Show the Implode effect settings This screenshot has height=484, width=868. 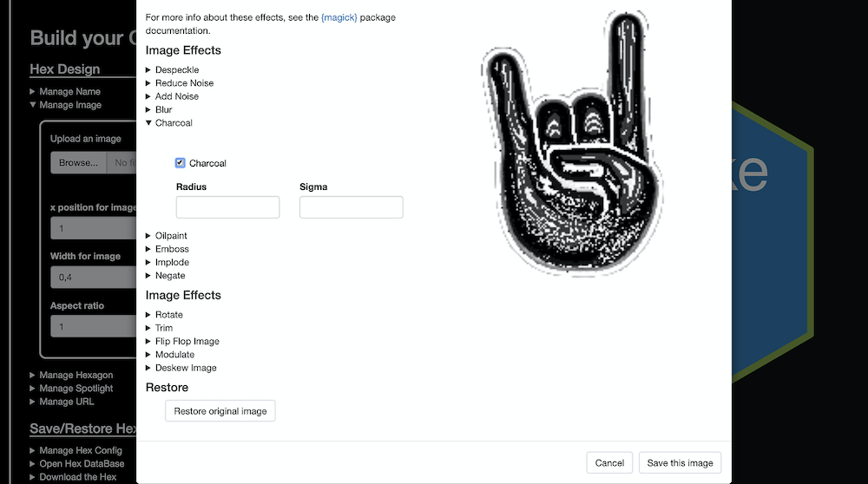point(171,262)
